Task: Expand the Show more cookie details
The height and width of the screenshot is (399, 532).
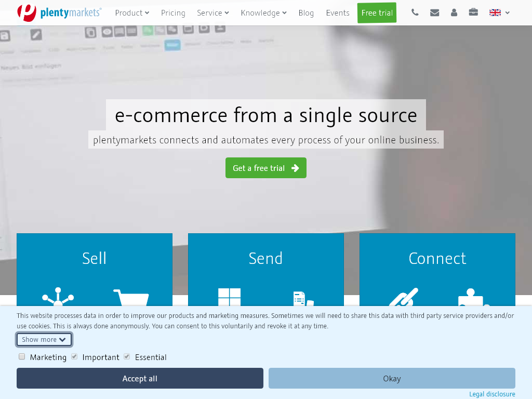Action: [44, 339]
